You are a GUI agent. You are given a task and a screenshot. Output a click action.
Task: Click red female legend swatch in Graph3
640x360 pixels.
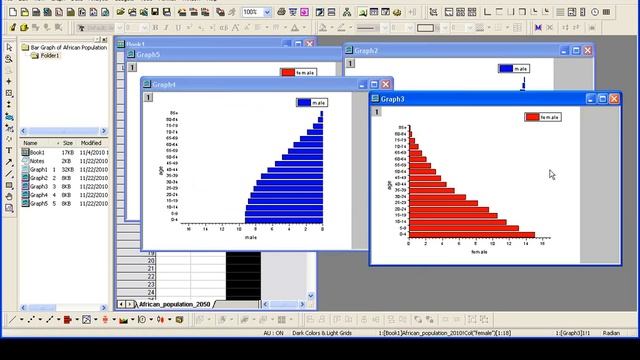pyautogui.click(x=532, y=117)
